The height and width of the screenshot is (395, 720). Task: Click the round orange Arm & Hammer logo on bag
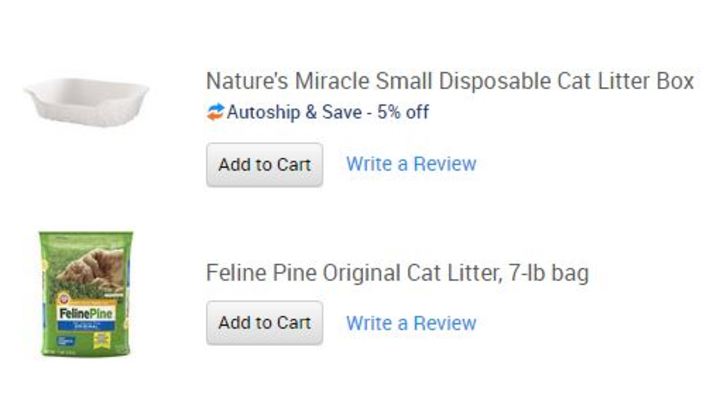63,299
